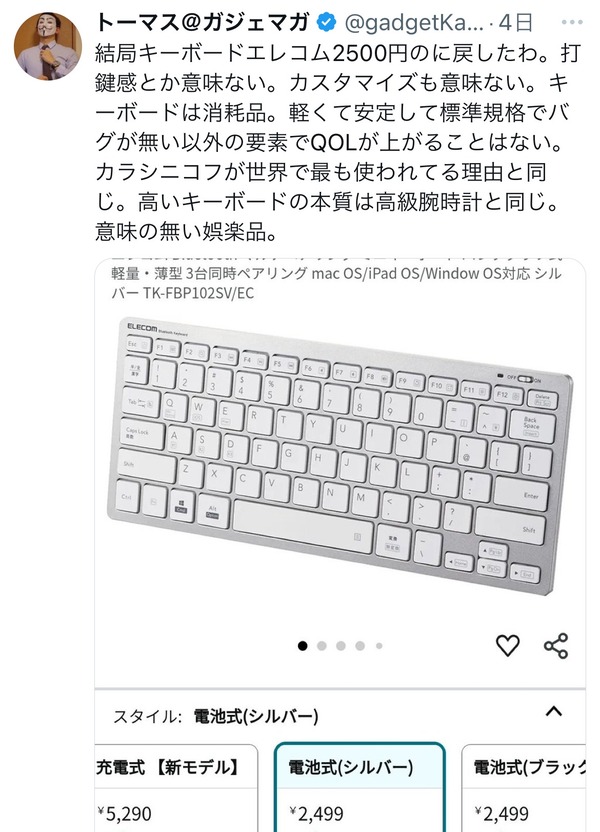Switch to the third image carousel dot
Image resolution: width=600 pixels, height=832 pixels.
(341, 646)
